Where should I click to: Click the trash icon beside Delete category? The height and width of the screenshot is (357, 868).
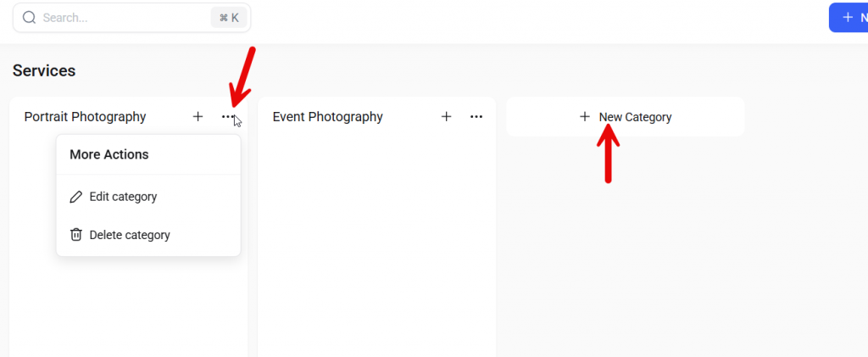(x=75, y=235)
